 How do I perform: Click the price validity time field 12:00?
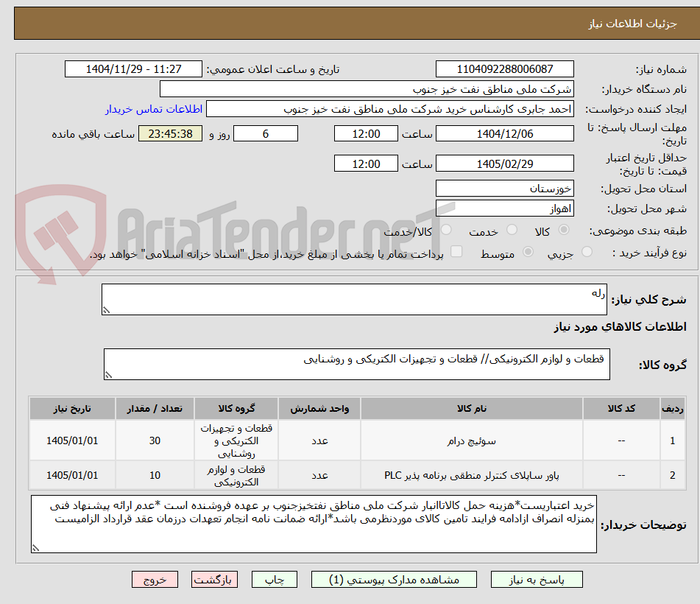[366, 164]
